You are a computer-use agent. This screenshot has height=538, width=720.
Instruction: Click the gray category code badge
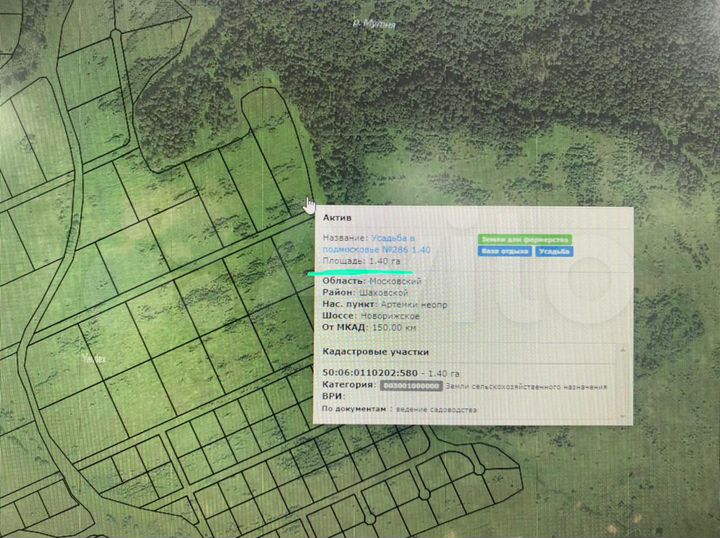410,386
